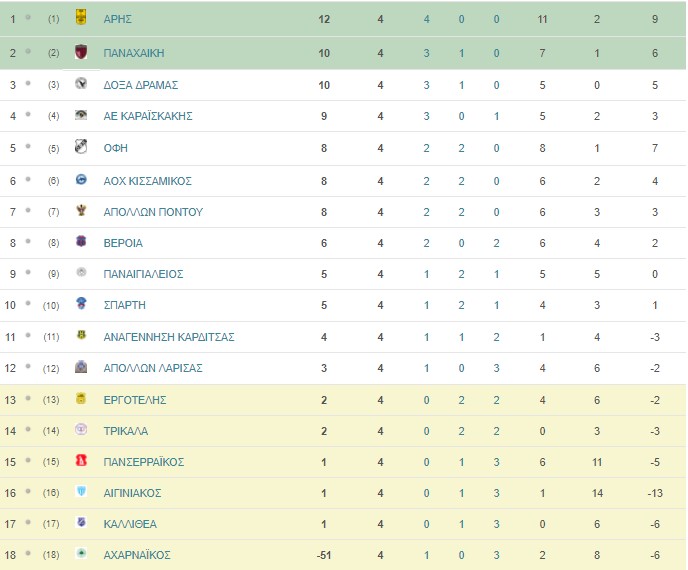Click the ΠΑΝΑΙΓΙΑΛΕΙΟΣ team name
This screenshot has height=570, width=688.
click(x=143, y=274)
